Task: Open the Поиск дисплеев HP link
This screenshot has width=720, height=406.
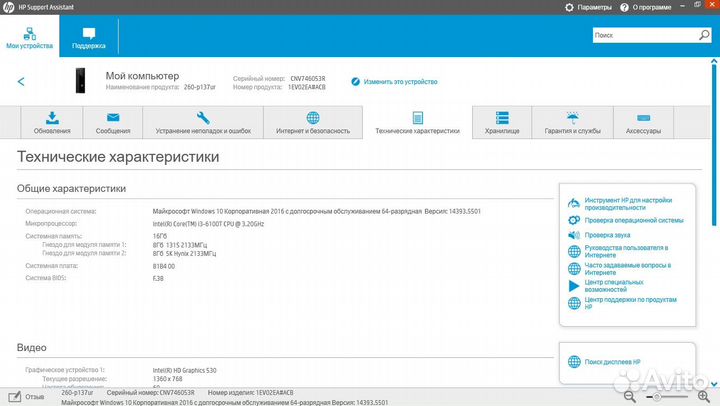Action: tap(612, 361)
